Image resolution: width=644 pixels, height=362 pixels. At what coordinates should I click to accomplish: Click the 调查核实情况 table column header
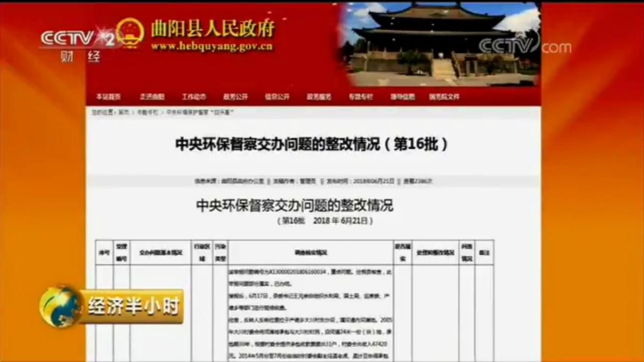(x=311, y=253)
